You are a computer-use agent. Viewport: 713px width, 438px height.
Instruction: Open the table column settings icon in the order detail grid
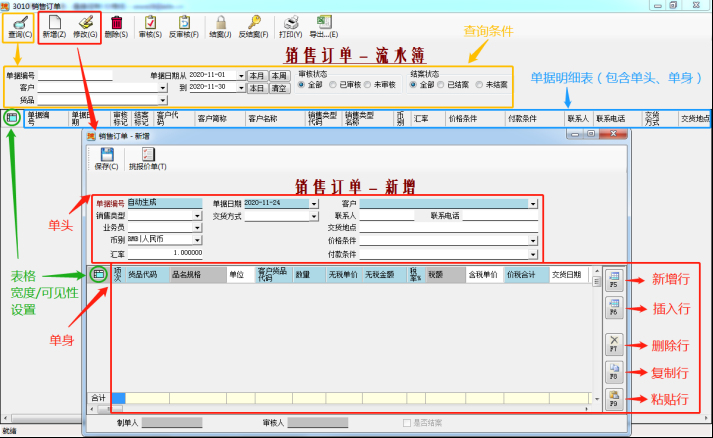click(x=99, y=275)
